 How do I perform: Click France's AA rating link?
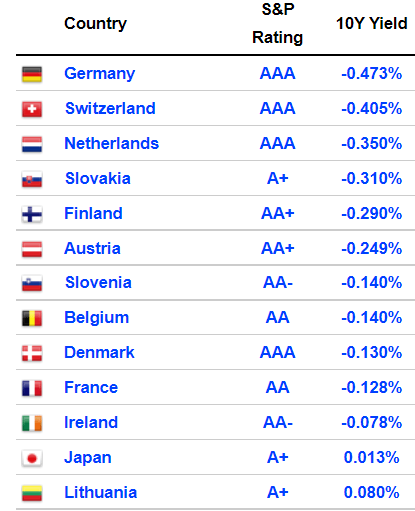(277, 387)
